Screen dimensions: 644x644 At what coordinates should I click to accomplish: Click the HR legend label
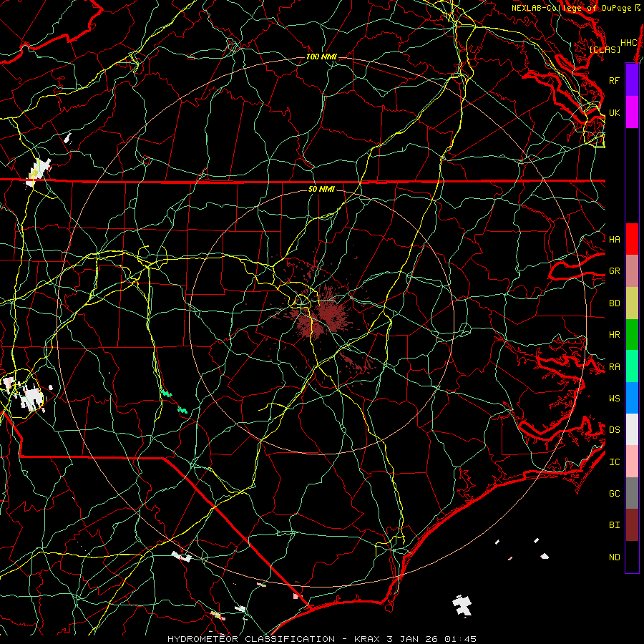[614, 335]
